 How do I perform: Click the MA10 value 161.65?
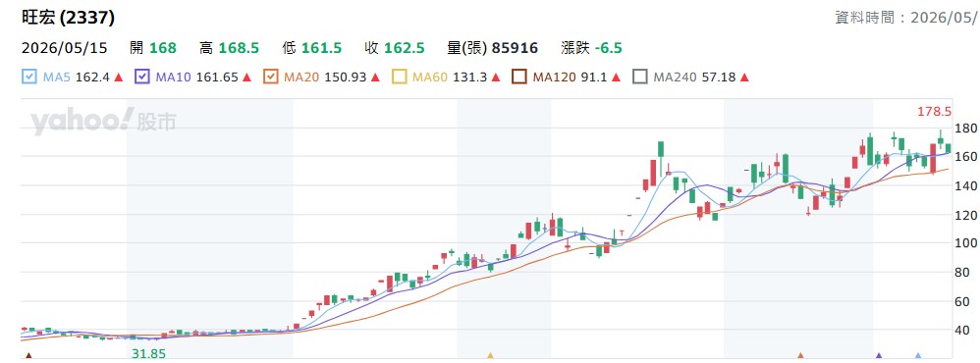click(x=217, y=78)
